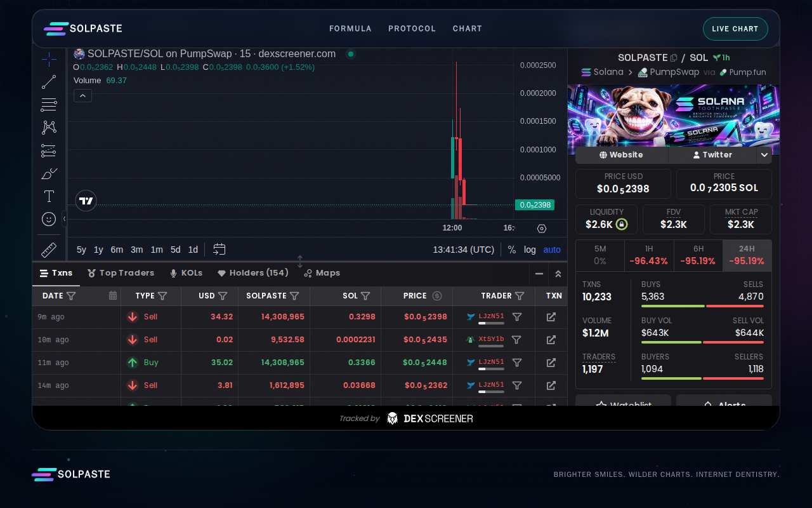Toggle percent scale on chart

coord(512,250)
